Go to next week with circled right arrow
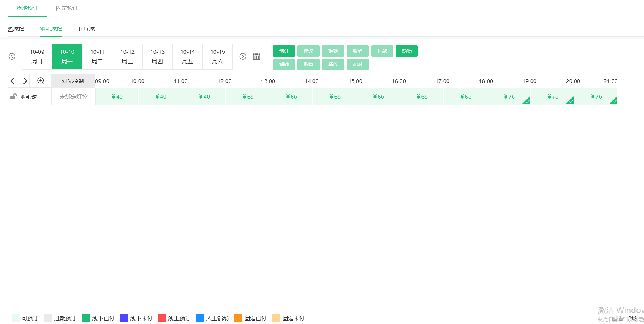This screenshot has height=324, width=644. [x=243, y=57]
